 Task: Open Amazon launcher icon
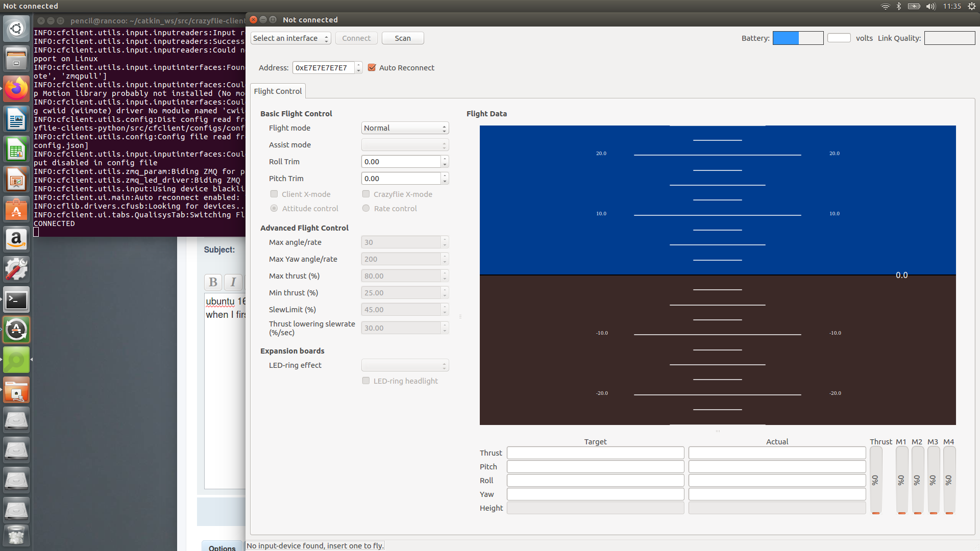tap(16, 239)
